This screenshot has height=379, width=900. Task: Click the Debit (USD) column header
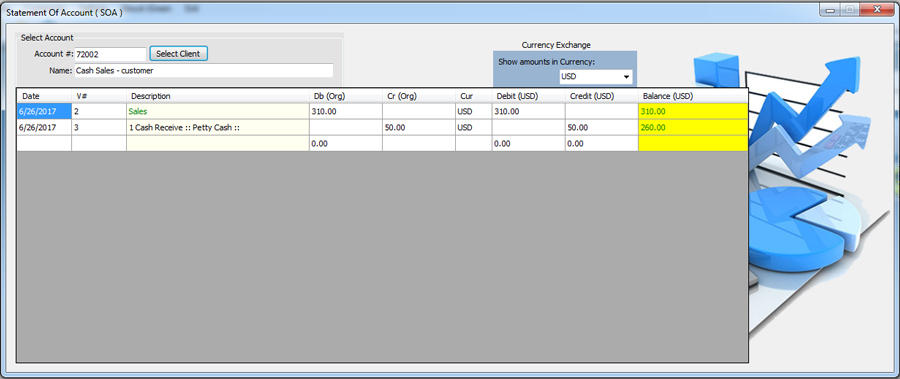[x=528, y=96]
